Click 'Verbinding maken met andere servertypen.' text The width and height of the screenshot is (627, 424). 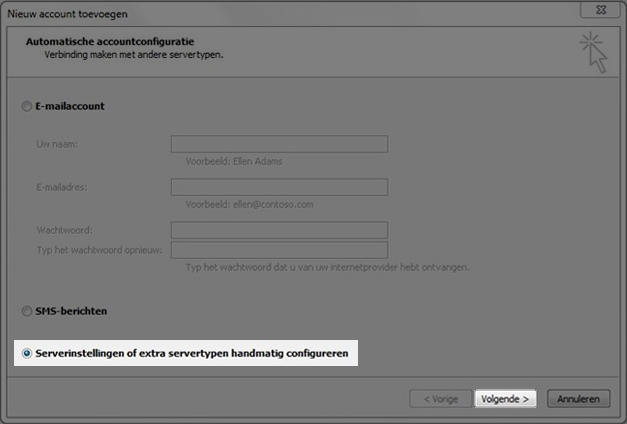(x=134, y=55)
